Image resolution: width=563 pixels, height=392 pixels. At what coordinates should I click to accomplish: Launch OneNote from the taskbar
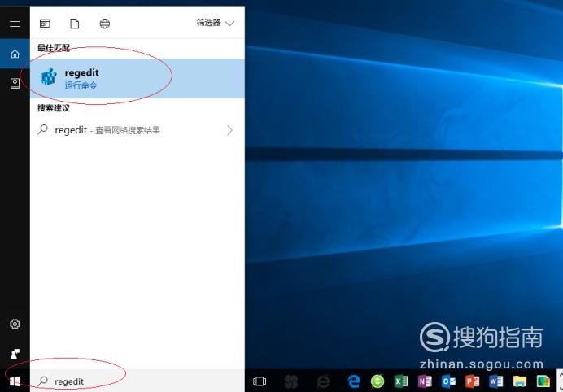click(x=425, y=381)
